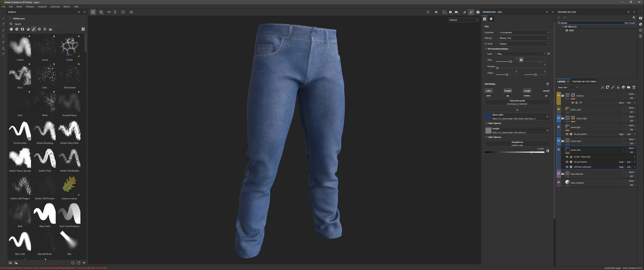Toggle visibility of Levels - Base color effect
Viewport: 644px width, 270px height.
(x=567, y=157)
